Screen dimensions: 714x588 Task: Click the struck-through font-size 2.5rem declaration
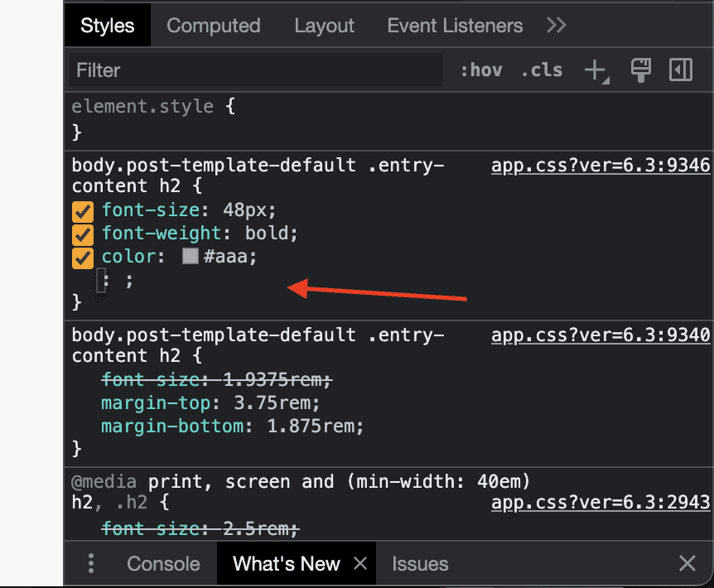click(x=200, y=529)
